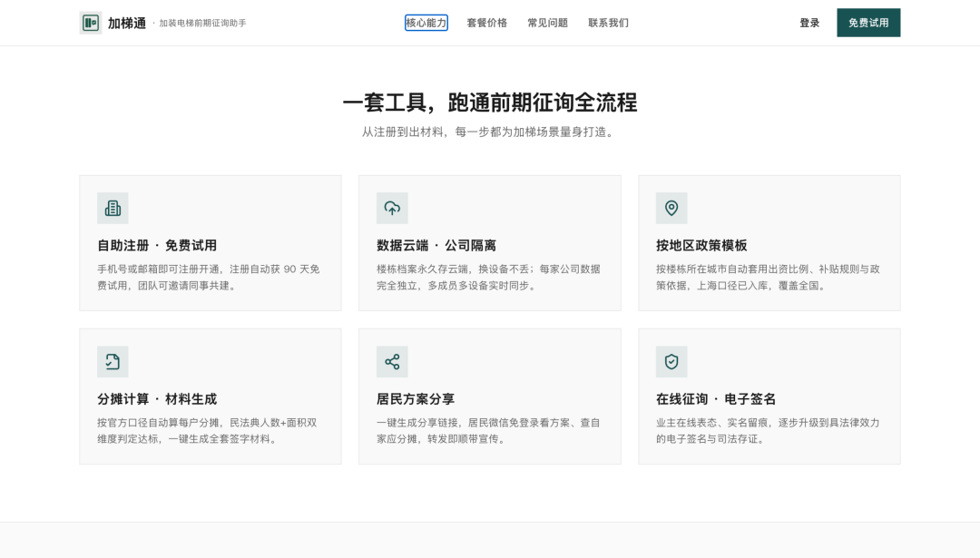980x558 pixels.
Task: Click the 加梯通 logo icon
Action: click(91, 23)
